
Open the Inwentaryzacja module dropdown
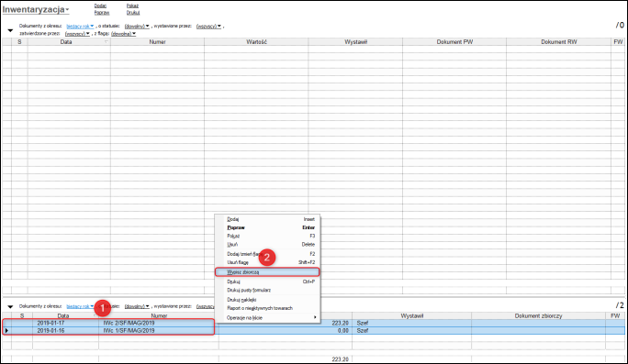tap(36, 9)
